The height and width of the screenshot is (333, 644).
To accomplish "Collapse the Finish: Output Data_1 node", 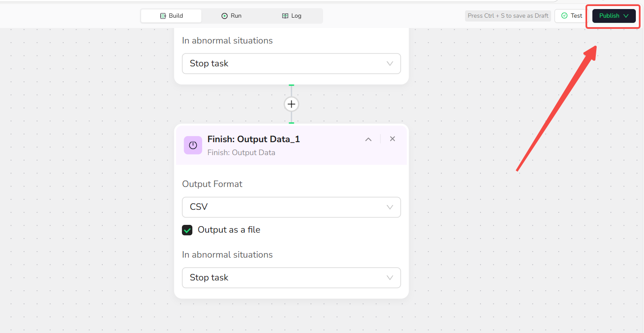I will pyautogui.click(x=368, y=139).
